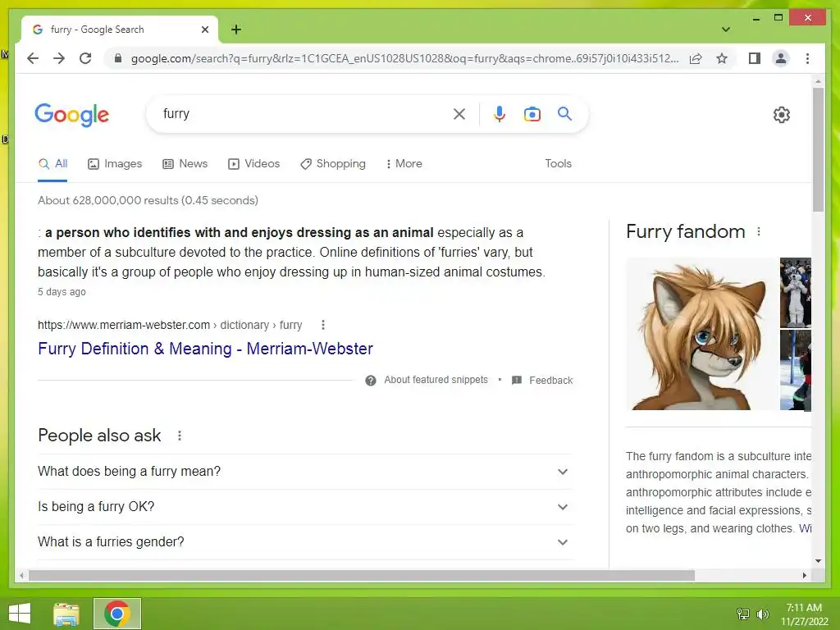Expand What is a furries gender?
840x630 pixels.
[x=304, y=542]
